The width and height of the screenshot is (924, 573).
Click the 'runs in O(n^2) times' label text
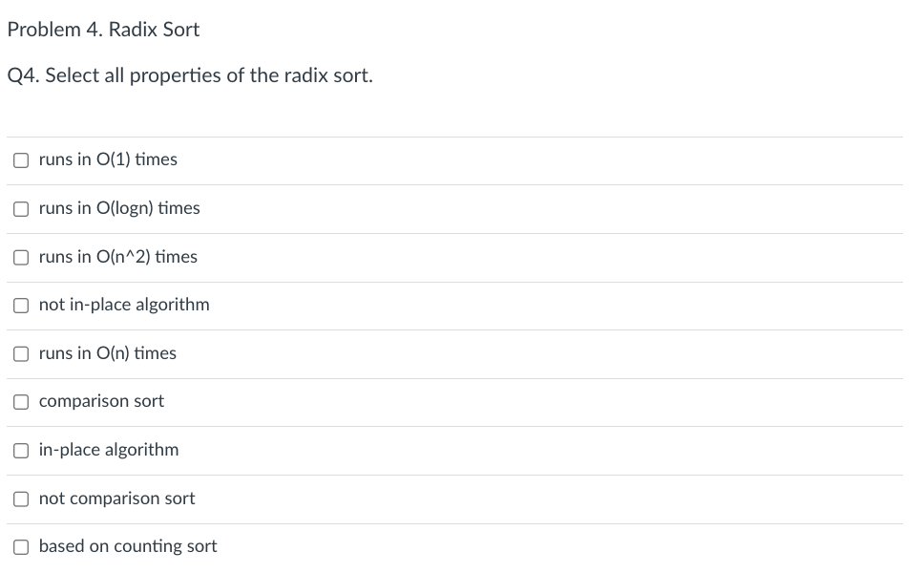tap(117, 257)
